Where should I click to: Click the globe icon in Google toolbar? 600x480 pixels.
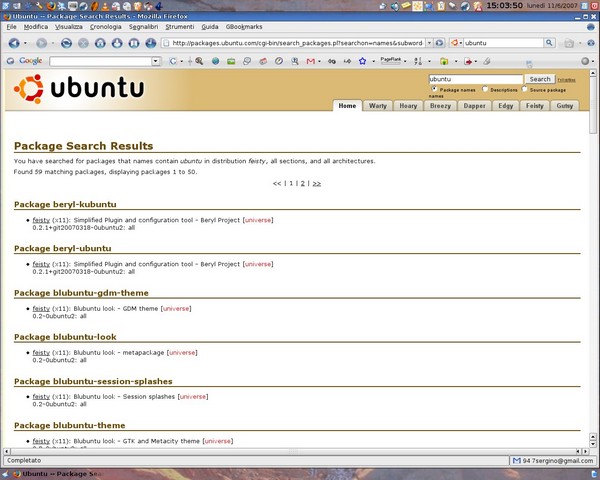click(x=215, y=61)
